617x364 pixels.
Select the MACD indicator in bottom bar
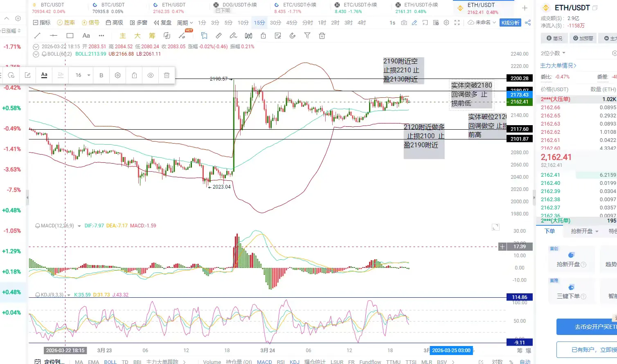tap(264, 362)
